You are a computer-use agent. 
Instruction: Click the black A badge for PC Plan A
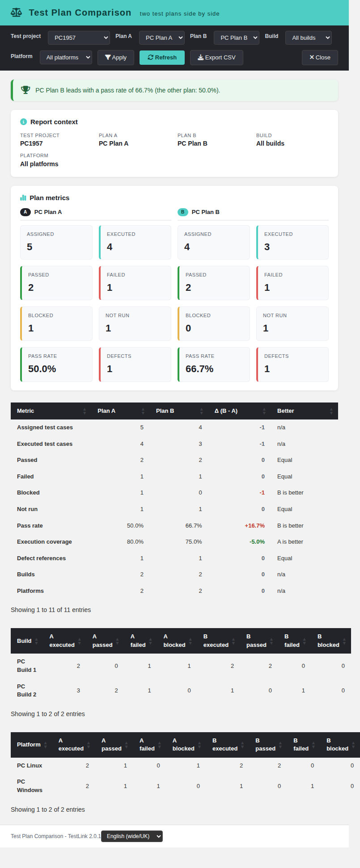pos(25,212)
